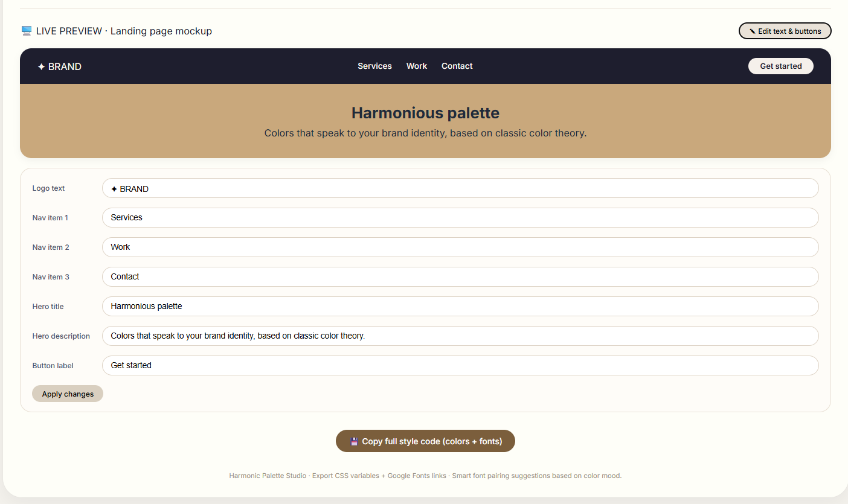Click the Nav item 1 label

click(x=50, y=218)
